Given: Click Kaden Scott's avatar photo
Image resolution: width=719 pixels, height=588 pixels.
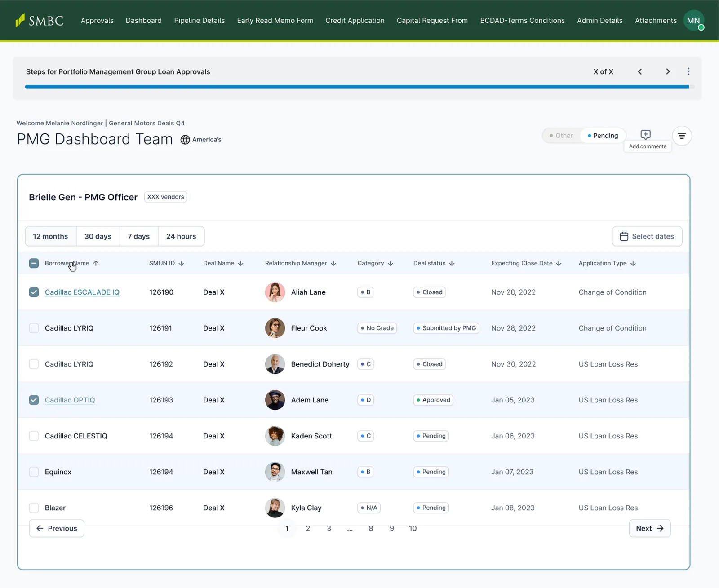Looking at the screenshot, I should pos(275,436).
